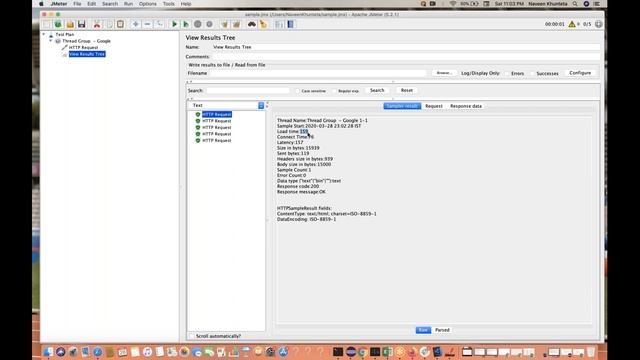Click the Filename input field
This screenshot has width=640, height=360.
pyautogui.click(x=318, y=73)
